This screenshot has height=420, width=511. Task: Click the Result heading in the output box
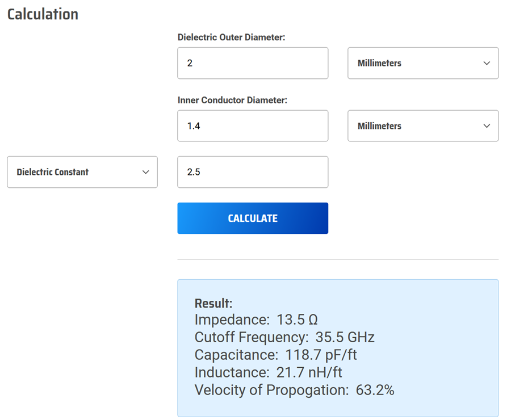coord(213,303)
